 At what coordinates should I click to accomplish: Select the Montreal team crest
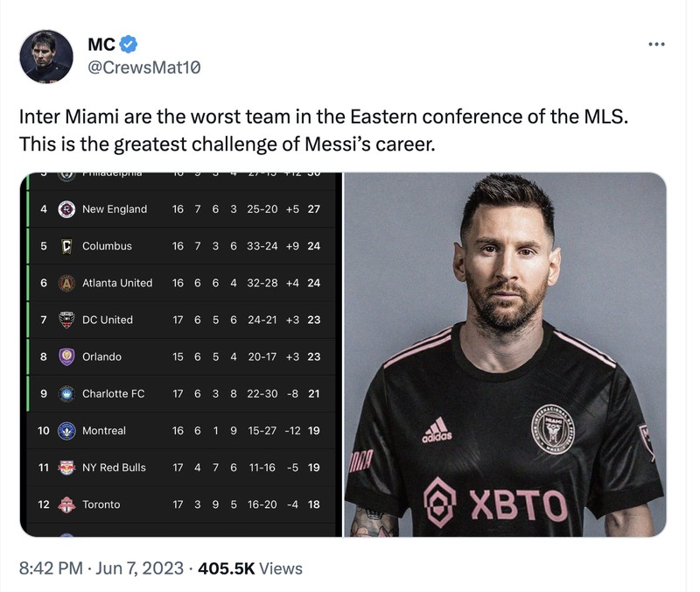[65, 430]
